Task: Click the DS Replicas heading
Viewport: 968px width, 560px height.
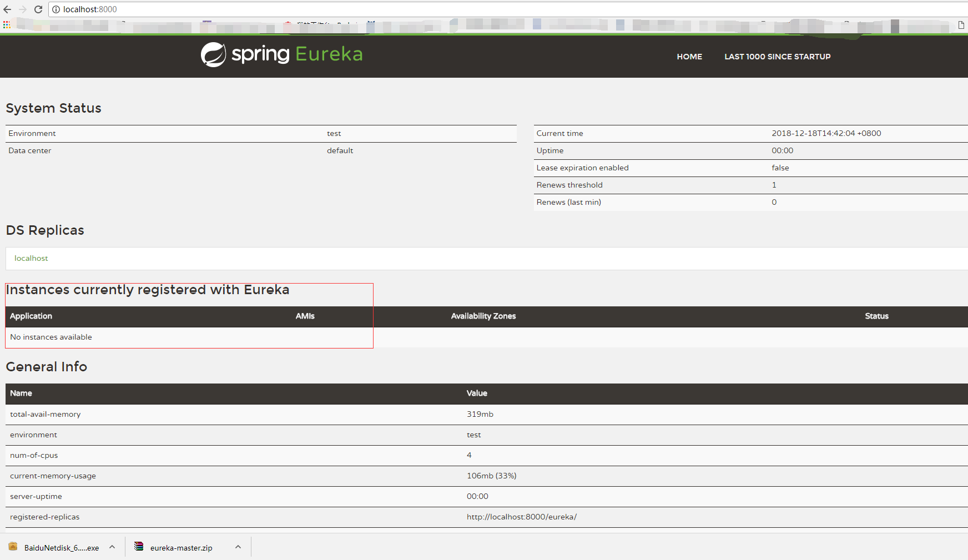Action: pos(44,230)
